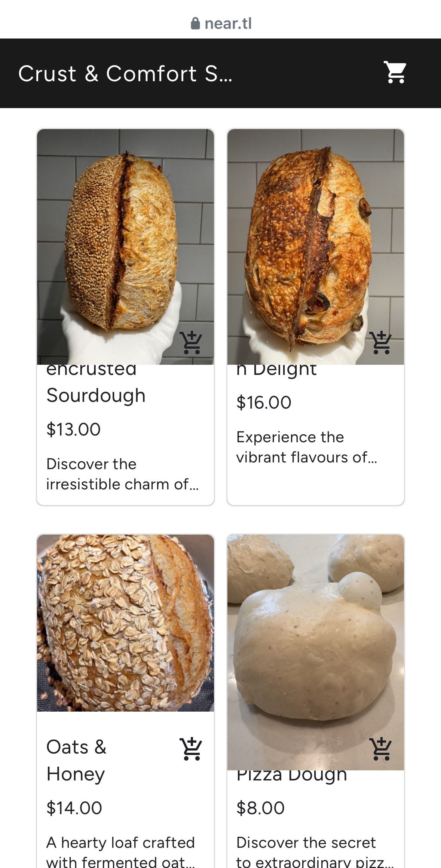Click the $13.00 price label
This screenshot has height=868, width=441.
coord(73,429)
